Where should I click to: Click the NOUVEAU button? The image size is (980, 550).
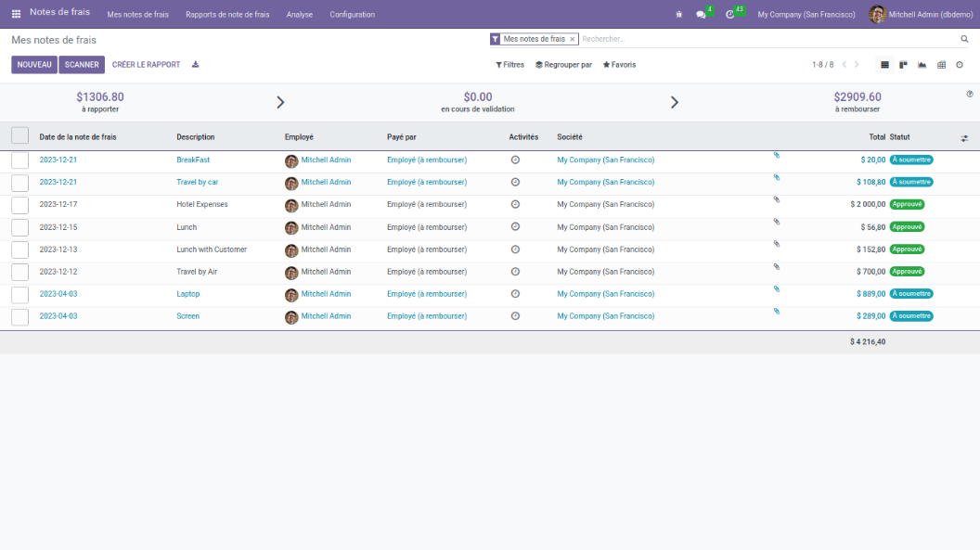(34, 65)
